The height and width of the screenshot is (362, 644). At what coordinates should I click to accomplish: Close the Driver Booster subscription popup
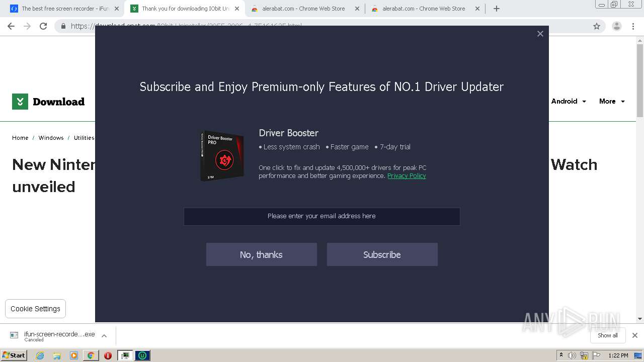pos(540,34)
